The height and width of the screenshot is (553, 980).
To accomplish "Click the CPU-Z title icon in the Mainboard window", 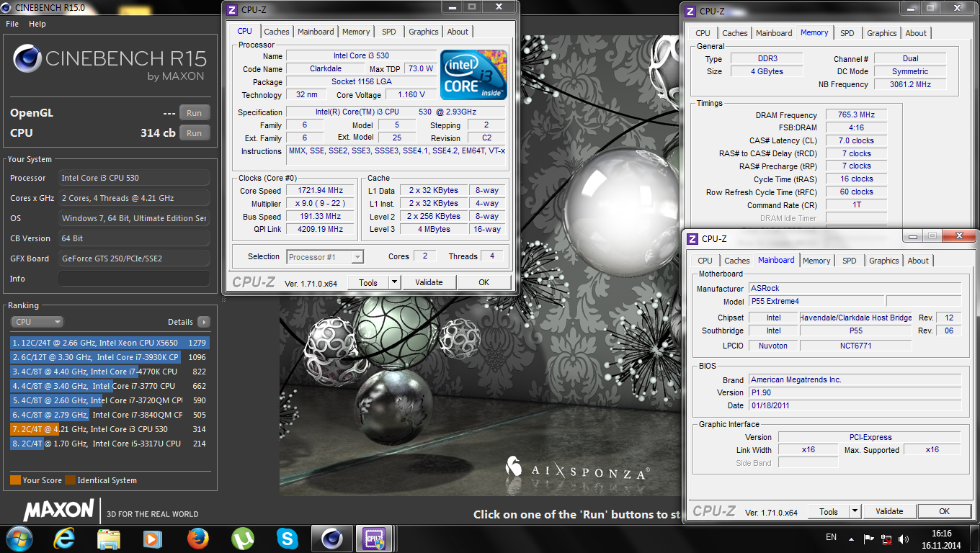I will click(x=692, y=238).
